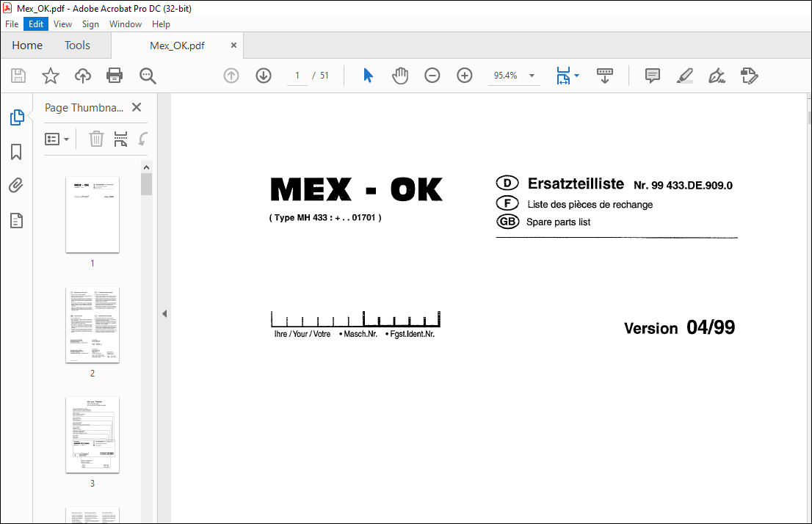Open the Edit menu

(x=36, y=23)
